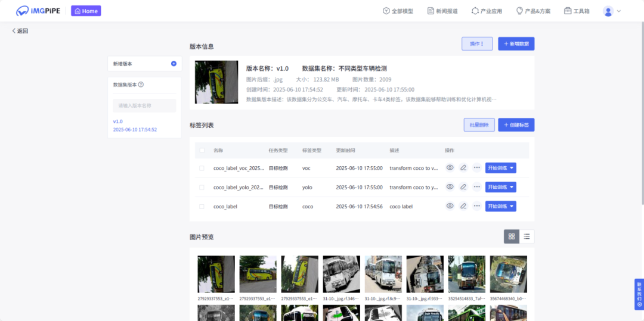The width and height of the screenshot is (644, 321).
Task: Open more options for coco label row
Action: [x=476, y=206]
